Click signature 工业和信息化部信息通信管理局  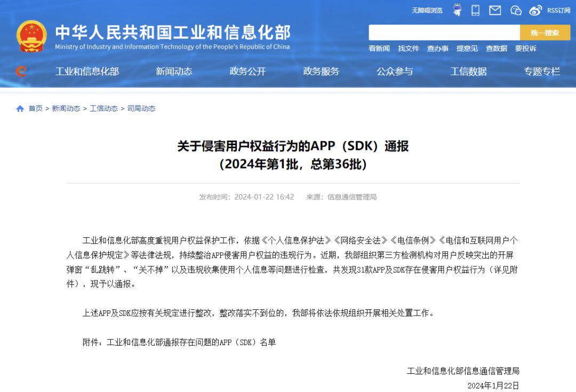(x=463, y=371)
